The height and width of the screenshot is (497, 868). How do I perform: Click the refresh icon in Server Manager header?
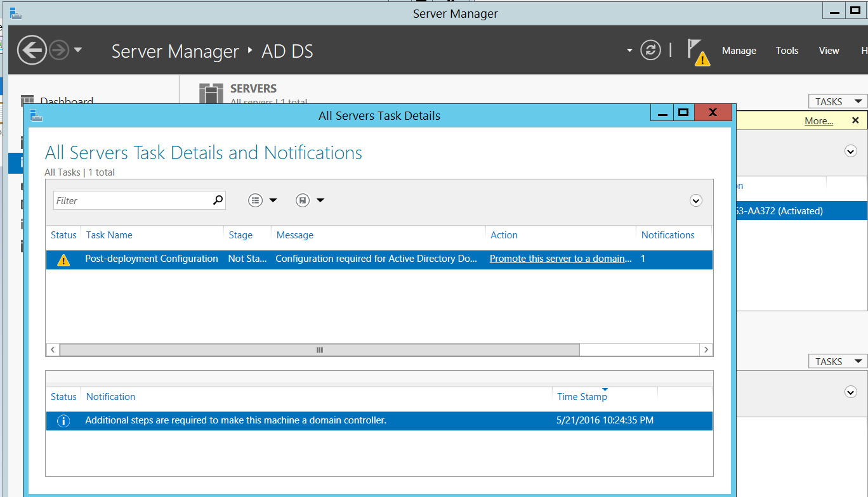point(650,50)
